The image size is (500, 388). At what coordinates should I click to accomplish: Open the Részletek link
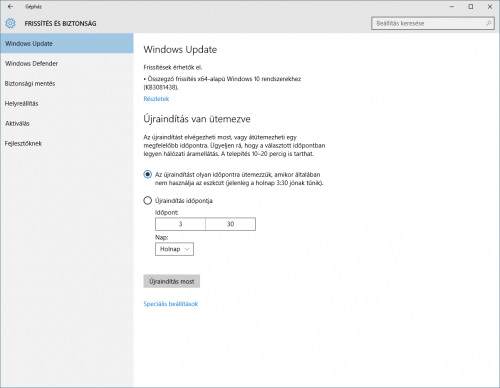click(156, 99)
